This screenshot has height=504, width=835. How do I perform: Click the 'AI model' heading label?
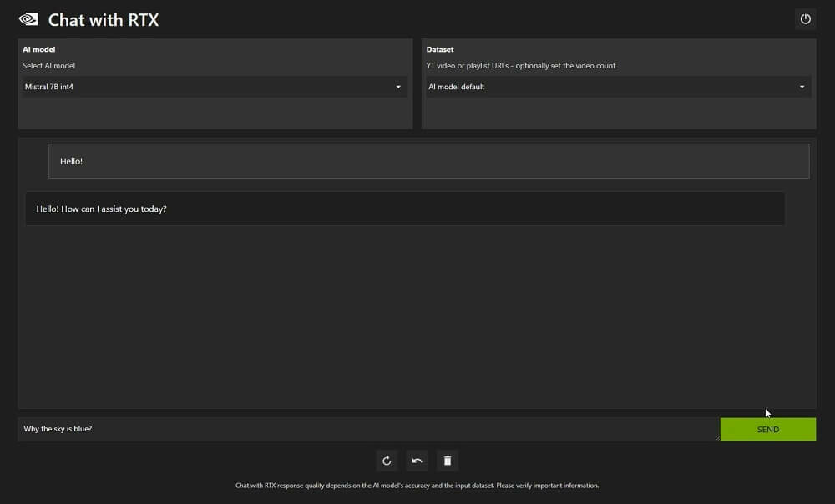tap(39, 49)
